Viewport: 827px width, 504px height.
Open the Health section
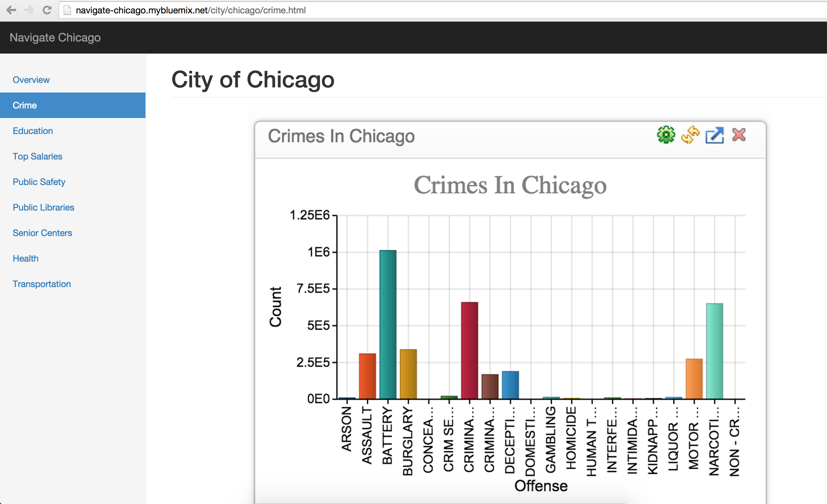point(26,258)
